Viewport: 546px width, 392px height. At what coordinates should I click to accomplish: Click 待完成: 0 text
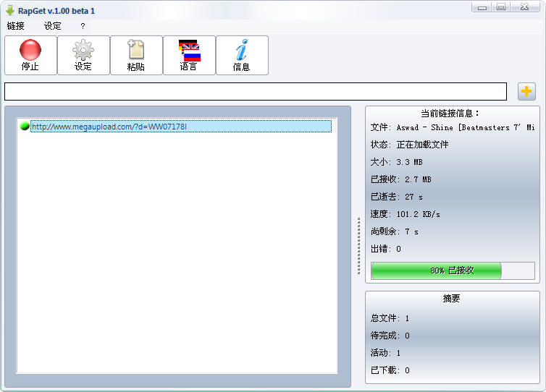[390, 336]
